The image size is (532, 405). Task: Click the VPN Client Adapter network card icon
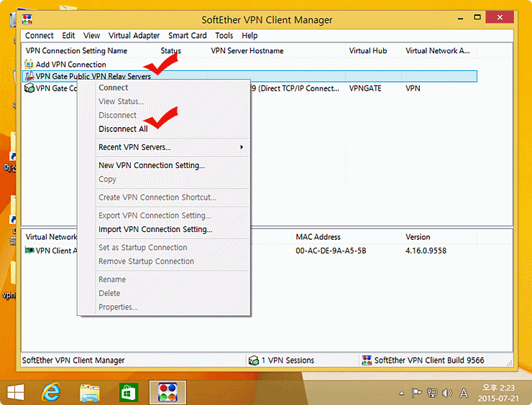[29, 251]
